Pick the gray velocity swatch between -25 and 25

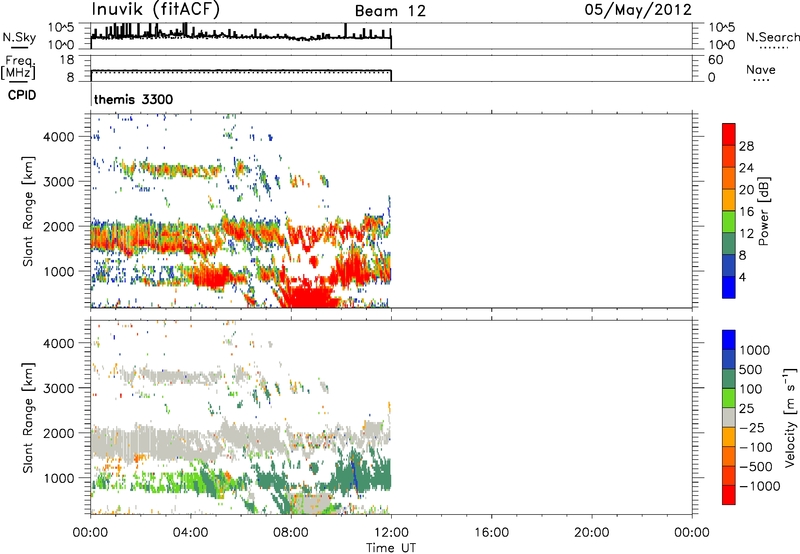[x=729, y=417]
